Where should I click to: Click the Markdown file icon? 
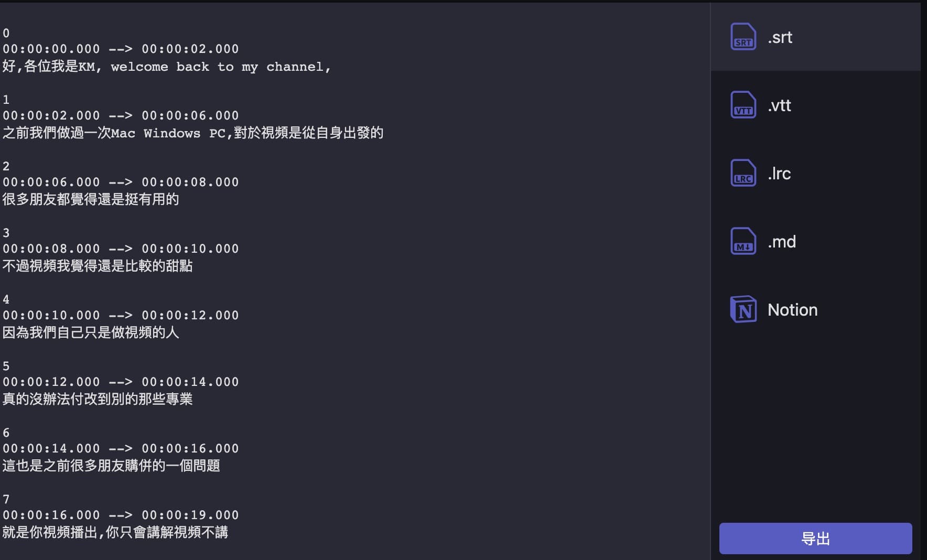click(743, 242)
